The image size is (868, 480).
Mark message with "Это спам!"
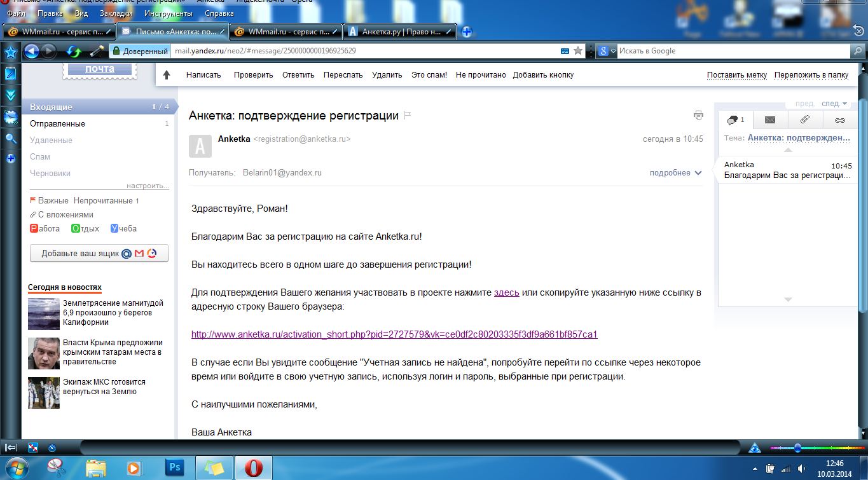coord(429,74)
